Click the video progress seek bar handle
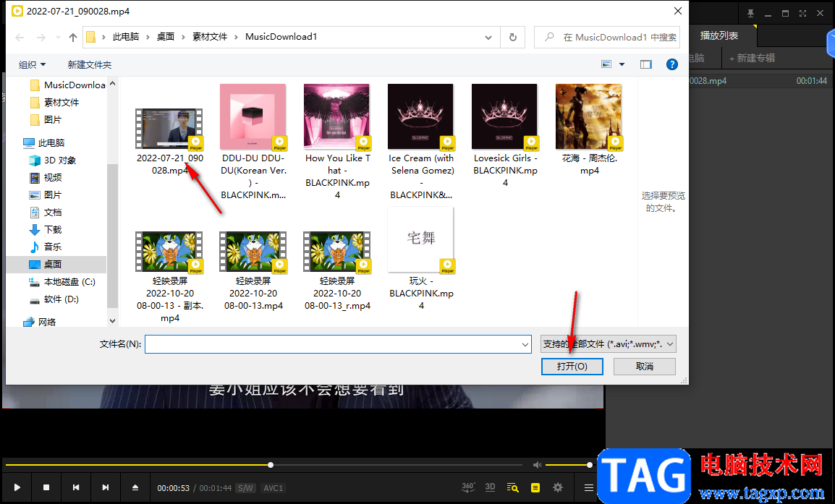 [271, 465]
